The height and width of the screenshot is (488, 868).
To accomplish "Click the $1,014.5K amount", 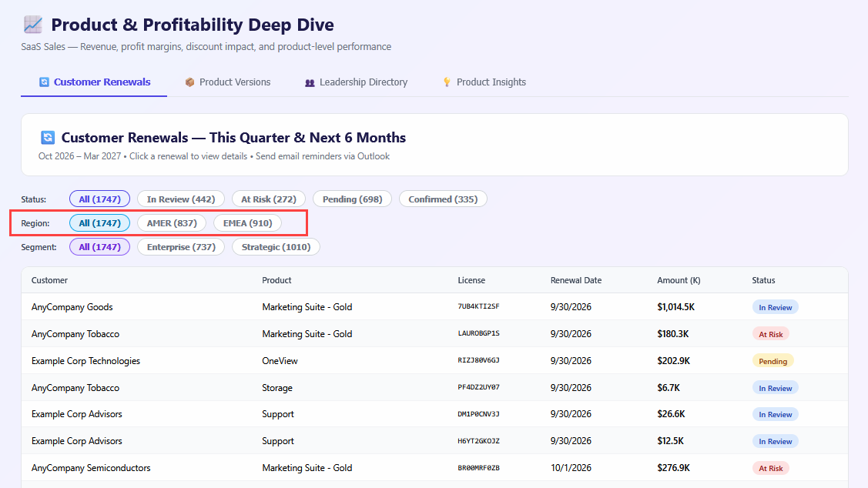I will [676, 306].
